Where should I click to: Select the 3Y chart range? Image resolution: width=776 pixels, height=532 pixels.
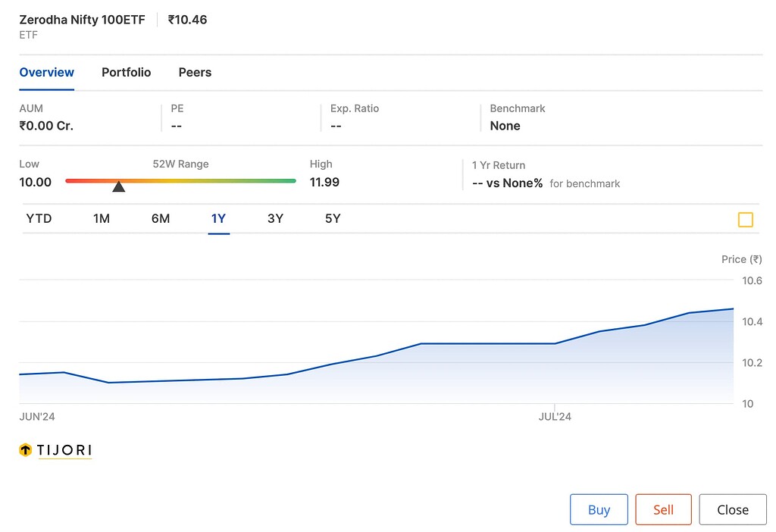(275, 218)
